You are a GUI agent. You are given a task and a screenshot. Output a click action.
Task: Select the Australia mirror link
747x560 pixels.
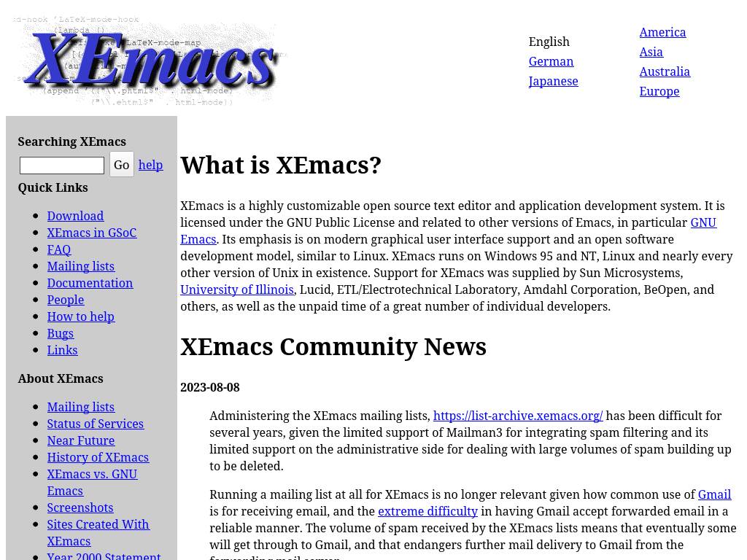665,71
